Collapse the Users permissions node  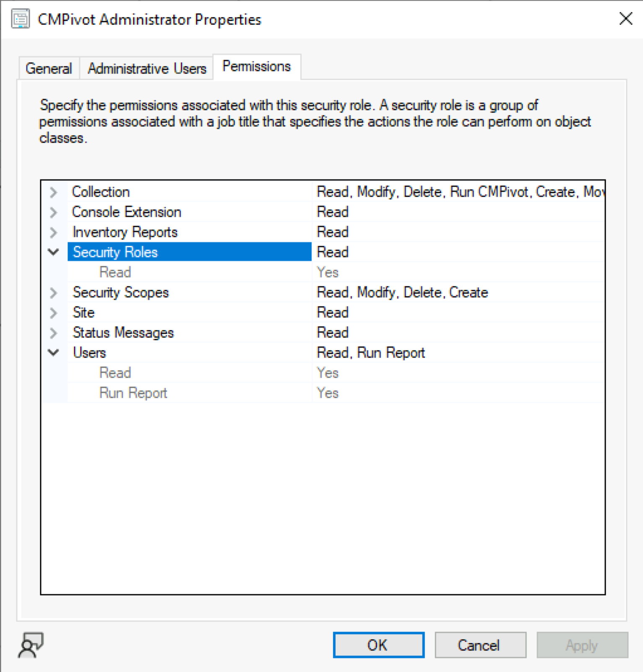(x=53, y=353)
